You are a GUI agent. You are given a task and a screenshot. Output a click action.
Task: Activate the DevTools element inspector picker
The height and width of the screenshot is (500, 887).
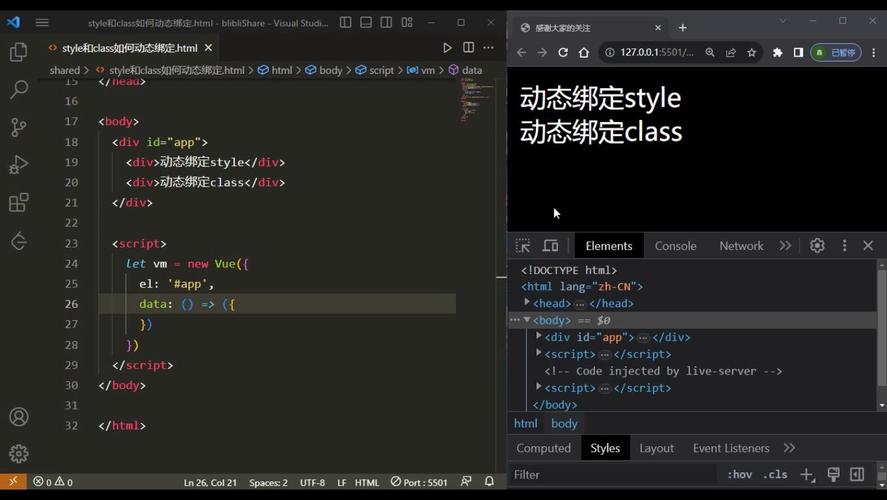click(x=523, y=246)
